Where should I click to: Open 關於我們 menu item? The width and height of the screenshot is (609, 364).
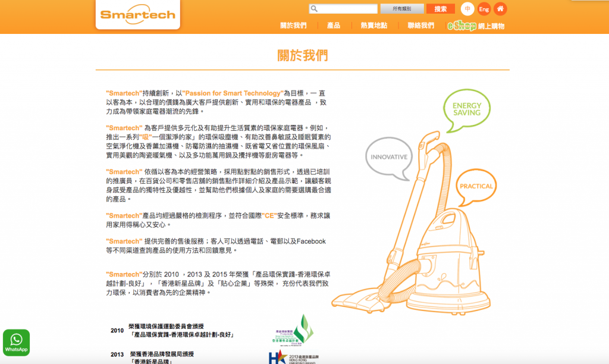[293, 26]
